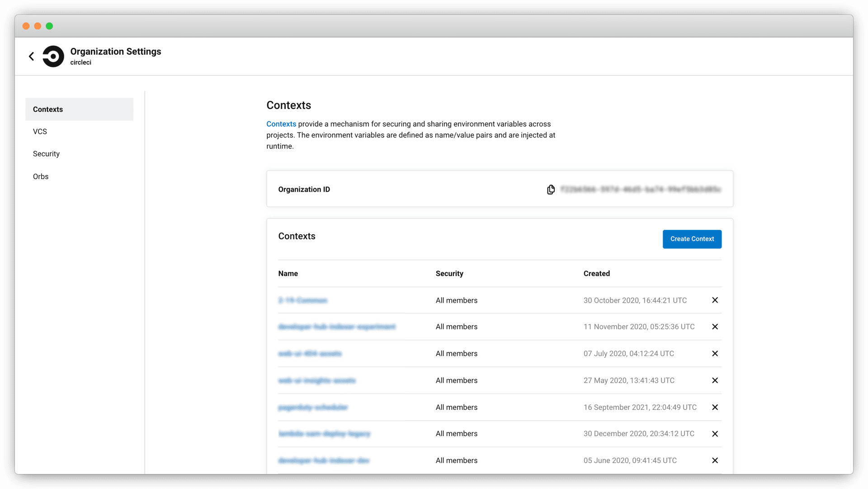The width and height of the screenshot is (868, 489).
Task: Maximize the window with the green button
Action: tap(49, 26)
